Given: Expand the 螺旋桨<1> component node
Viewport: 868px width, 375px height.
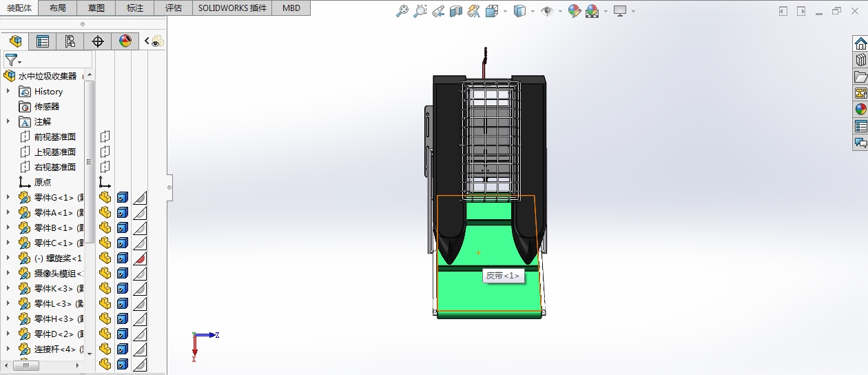Looking at the screenshot, I should click(x=8, y=258).
